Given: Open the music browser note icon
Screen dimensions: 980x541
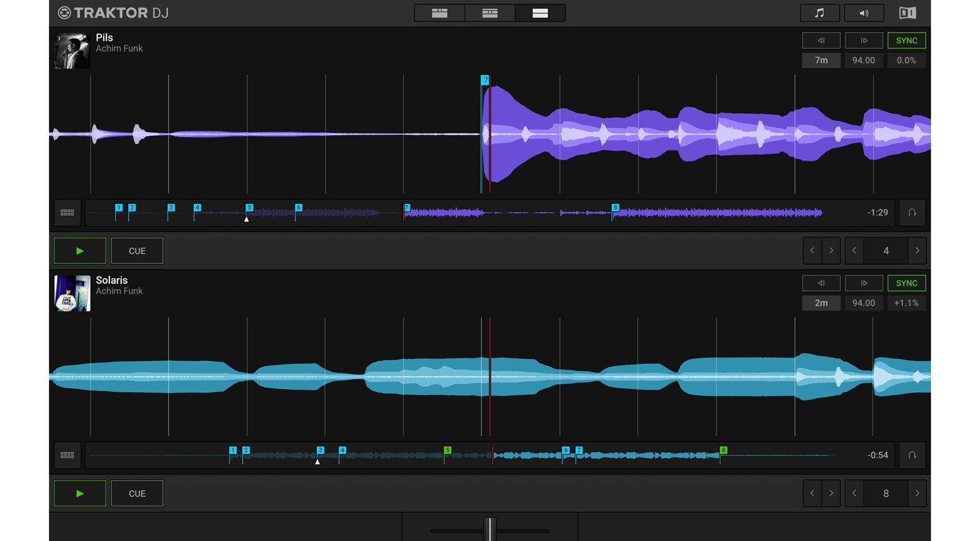Looking at the screenshot, I should 820,13.
